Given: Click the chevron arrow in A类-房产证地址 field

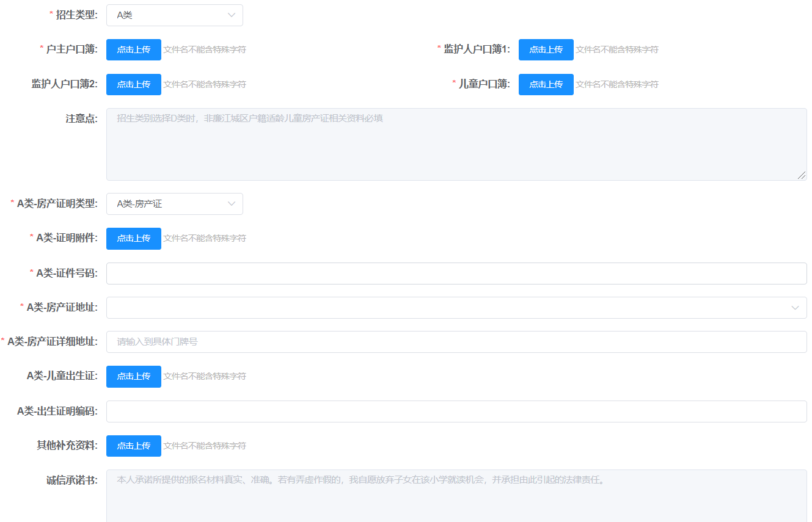Looking at the screenshot, I should click(795, 308).
